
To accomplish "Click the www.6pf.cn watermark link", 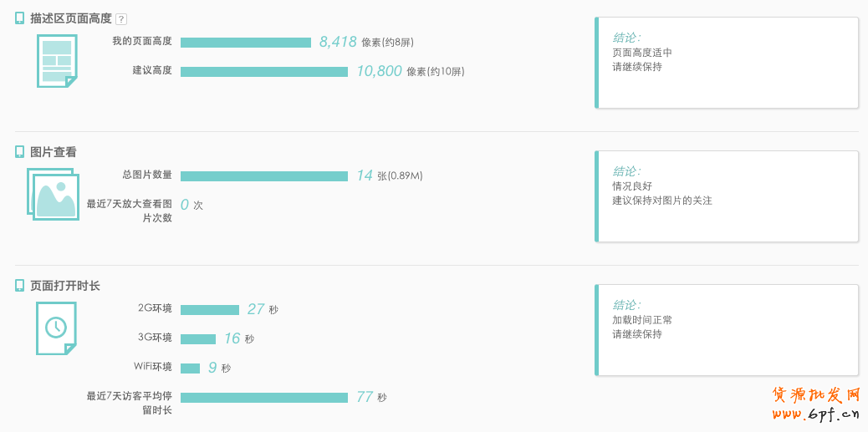I will click(x=815, y=414).
